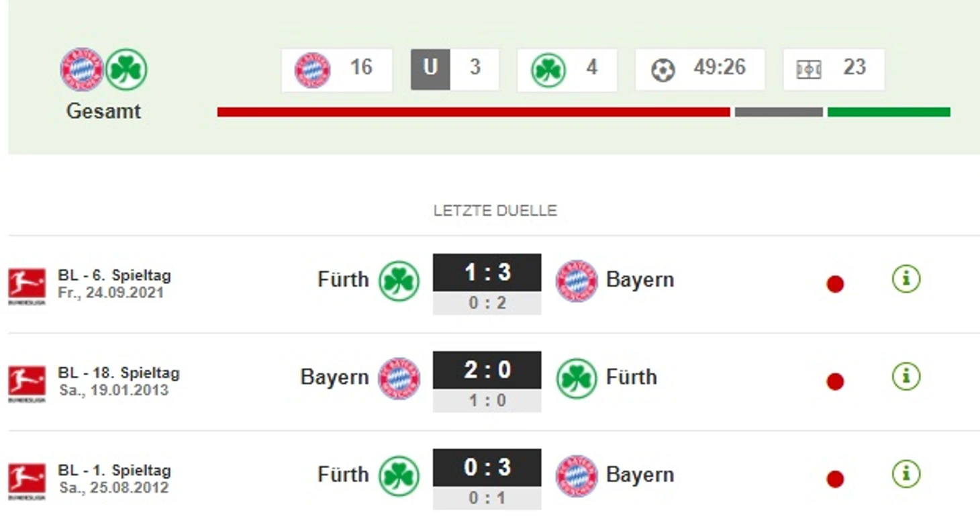Click Bundesliga logo beside 6. Spieltag

click(x=27, y=286)
